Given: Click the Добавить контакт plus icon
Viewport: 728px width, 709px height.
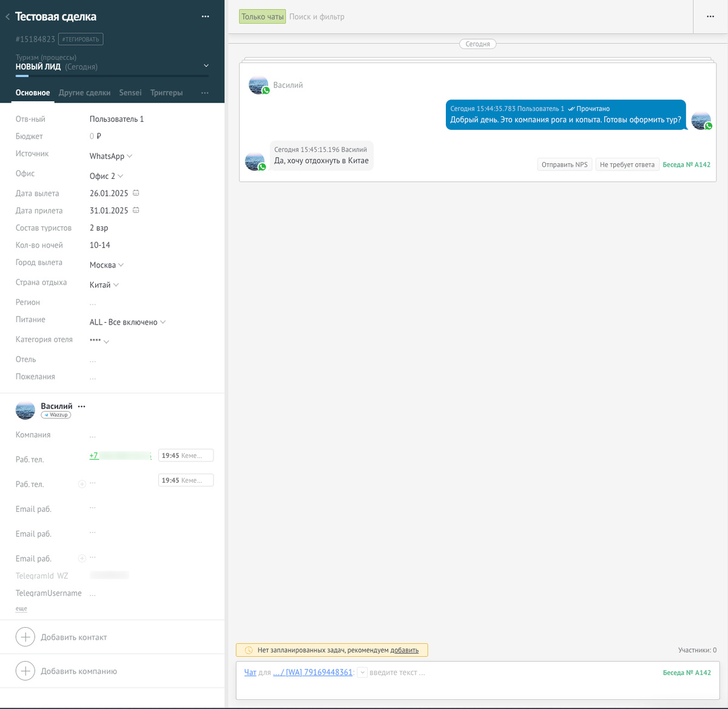Looking at the screenshot, I should [25, 637].
